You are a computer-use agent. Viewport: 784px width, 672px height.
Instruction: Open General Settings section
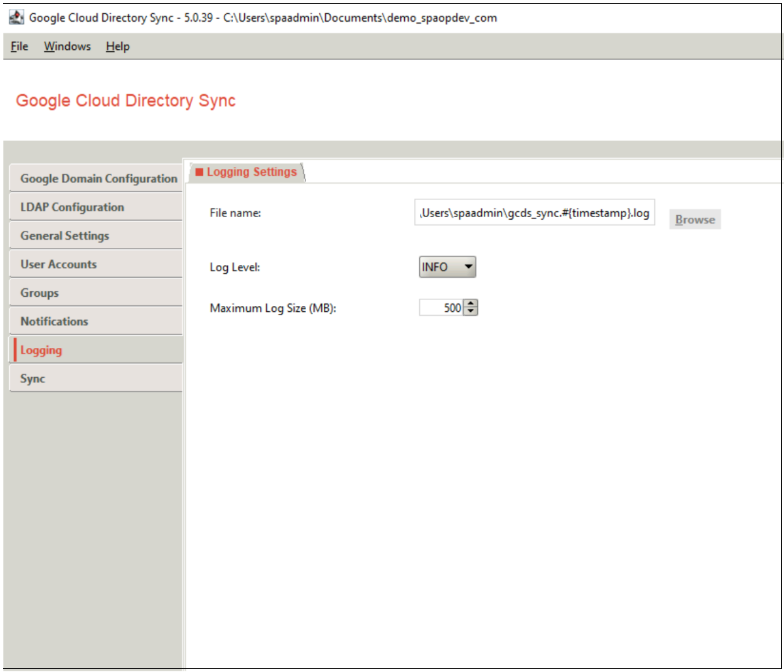tap(65, 235)
